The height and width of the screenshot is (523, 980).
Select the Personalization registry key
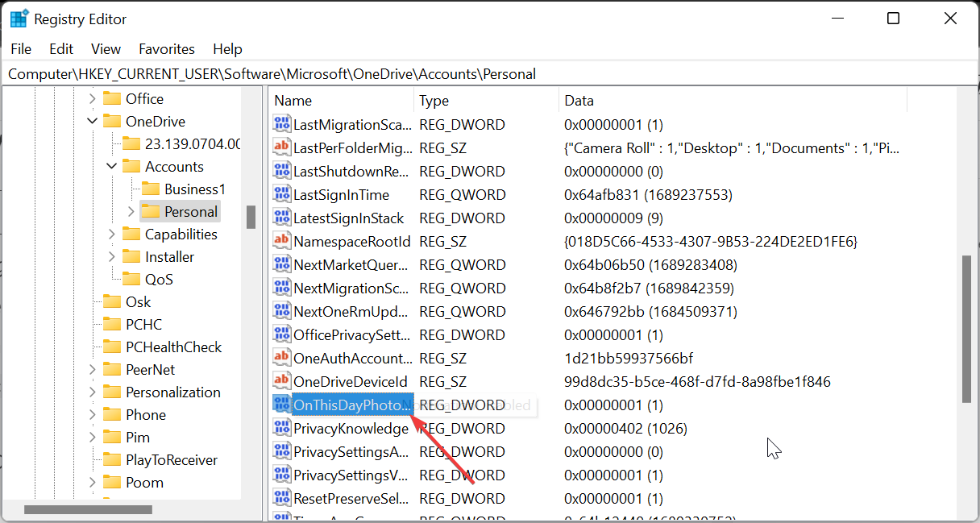point(173,392)
